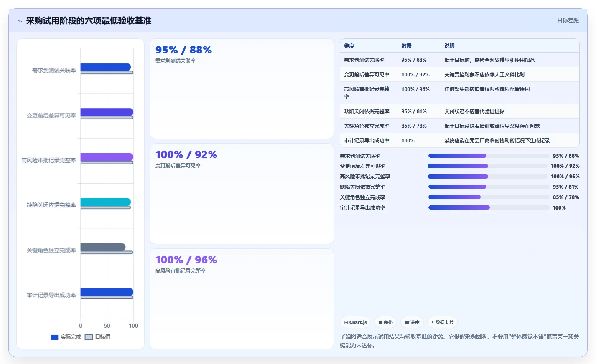Click the note 低于目标意味着培训或流程复杂度存在问题
596x364 pixels.
(492, 126)
